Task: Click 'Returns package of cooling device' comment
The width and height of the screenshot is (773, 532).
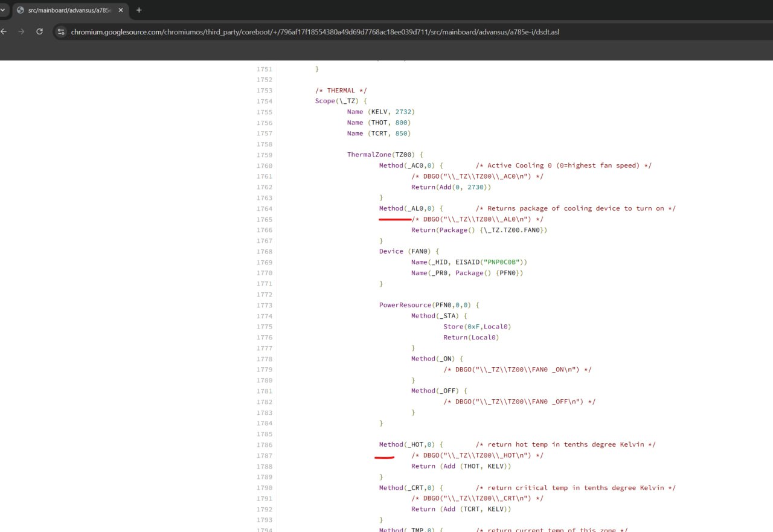Action: click(x=576, y=208)
